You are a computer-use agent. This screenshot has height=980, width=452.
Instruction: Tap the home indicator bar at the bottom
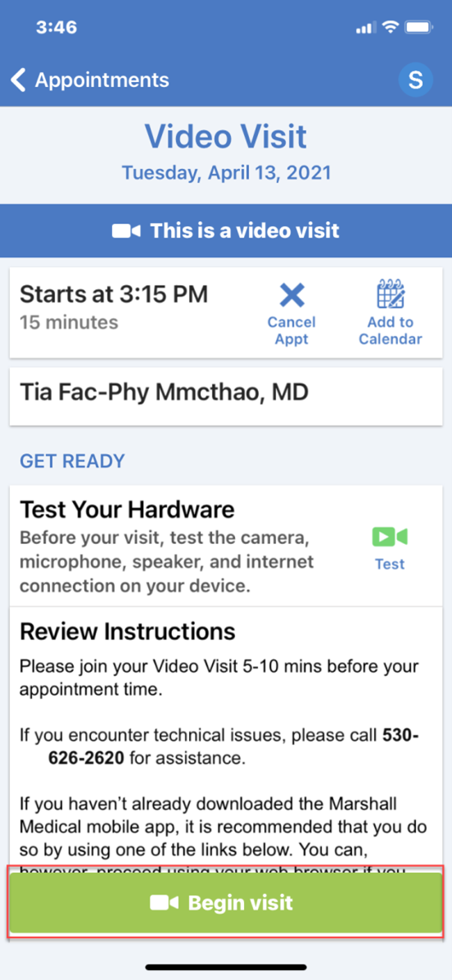pyautogui.click(x=226, y=966)
